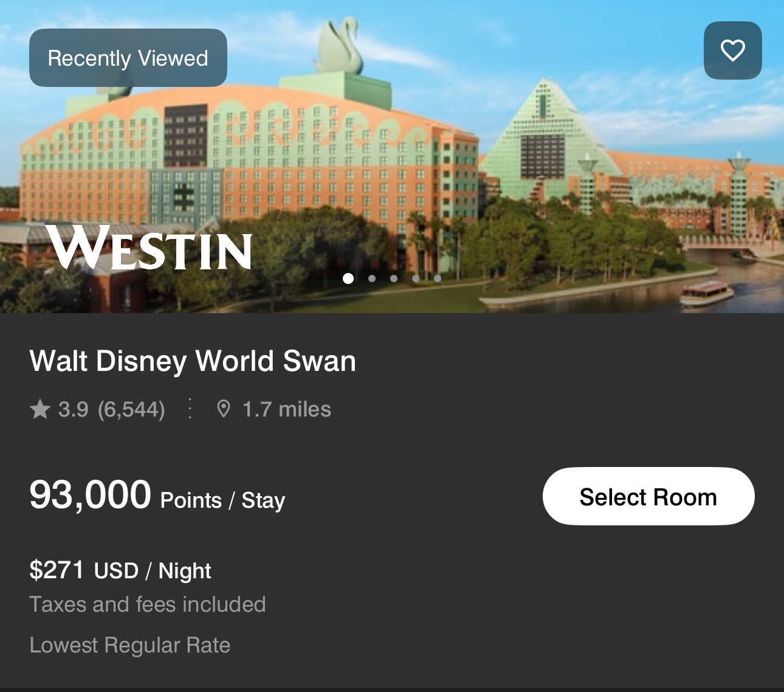This screenshot has width=784, height=692.
Task: Click the Lowest Regular Rate label
Action: (130, 645)
